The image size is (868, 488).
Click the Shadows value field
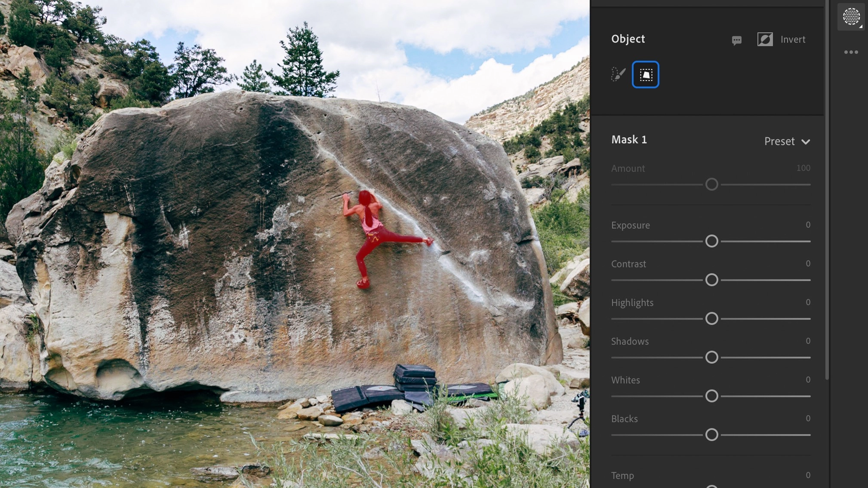coord(808,341)
